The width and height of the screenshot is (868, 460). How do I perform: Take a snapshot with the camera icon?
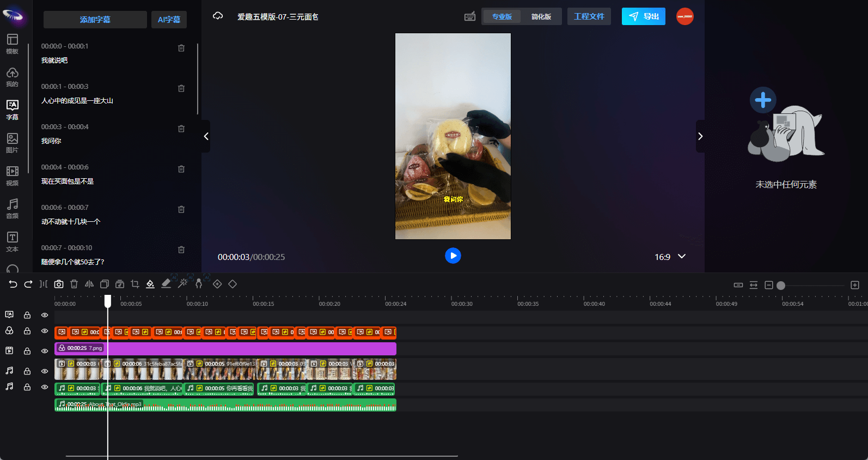coord(59,284)
